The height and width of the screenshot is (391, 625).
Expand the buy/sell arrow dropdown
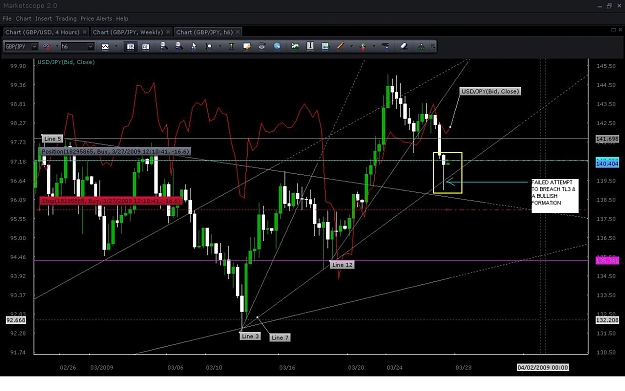(374, 47)
